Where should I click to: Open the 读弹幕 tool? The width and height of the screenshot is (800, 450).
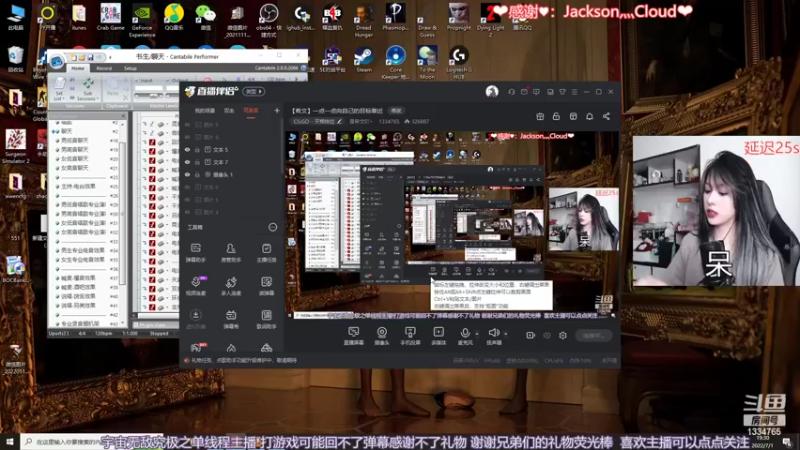click(x=266, y=286)
